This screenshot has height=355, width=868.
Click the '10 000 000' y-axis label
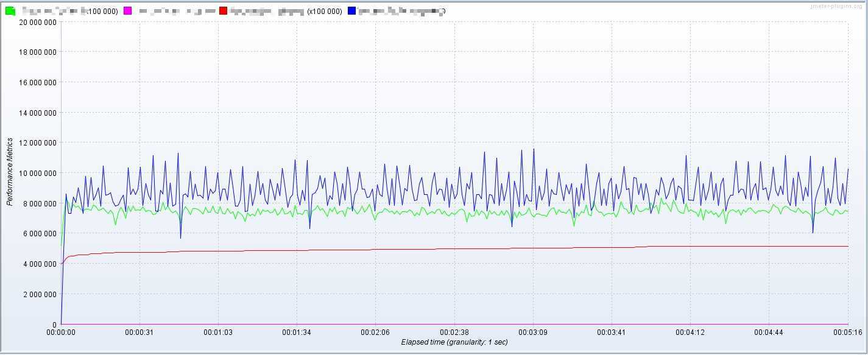38,173
